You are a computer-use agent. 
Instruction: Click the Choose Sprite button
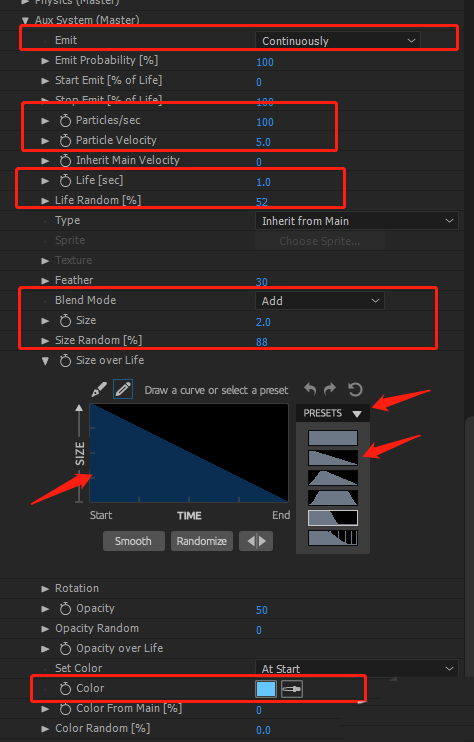(x=320, y=241)
